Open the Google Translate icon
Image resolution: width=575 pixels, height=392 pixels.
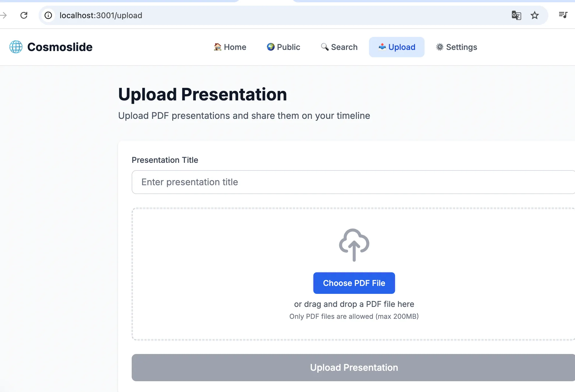tap(516, 15)
